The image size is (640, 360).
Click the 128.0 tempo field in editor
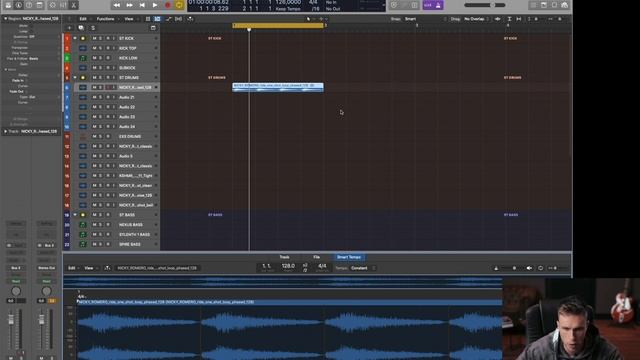click(288, 266)
